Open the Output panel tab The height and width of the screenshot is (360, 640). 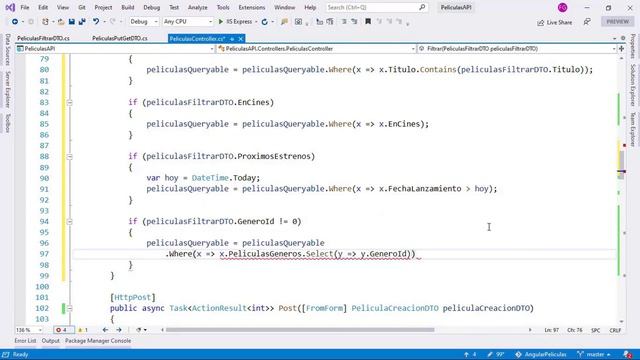(51, 341)
